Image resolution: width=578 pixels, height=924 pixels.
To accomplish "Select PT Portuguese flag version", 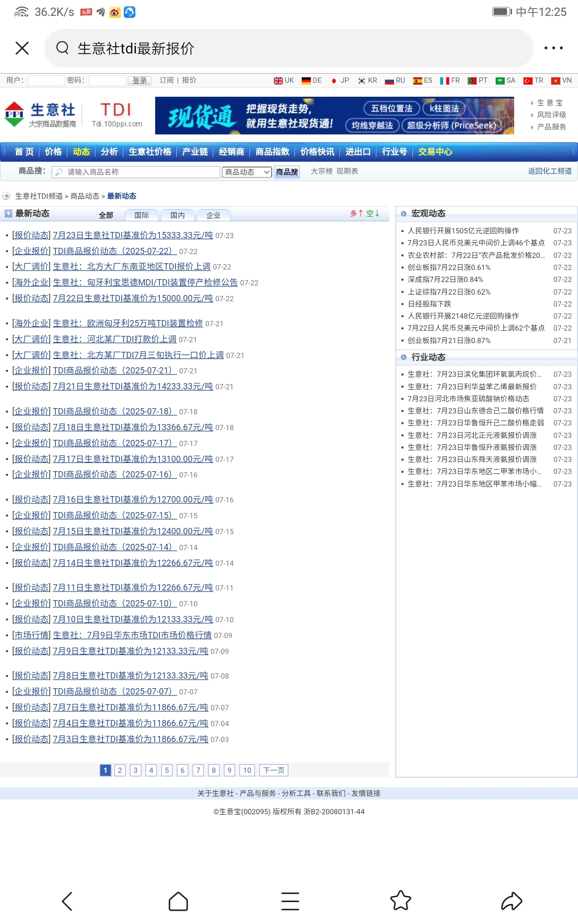I will pyautogui.click(x=478, y=80).
